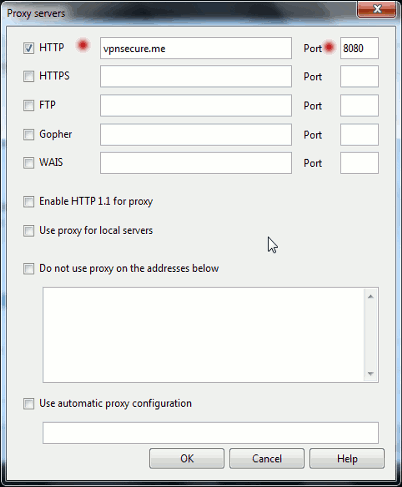Click inside the proxy exceptions address list
Viewport: 402px width, 487px height.
(x=204, y=335)
